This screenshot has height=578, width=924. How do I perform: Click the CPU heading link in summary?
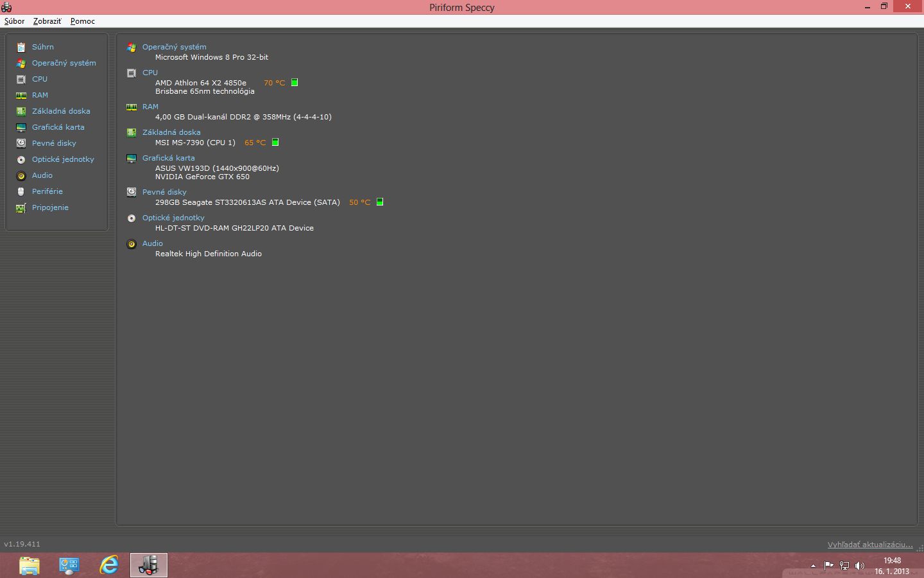(150, 73)
